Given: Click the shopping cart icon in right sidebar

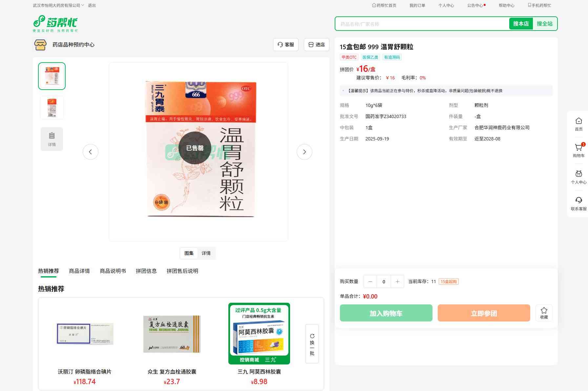Looking at the screenshot, I should tap(578, 148).
